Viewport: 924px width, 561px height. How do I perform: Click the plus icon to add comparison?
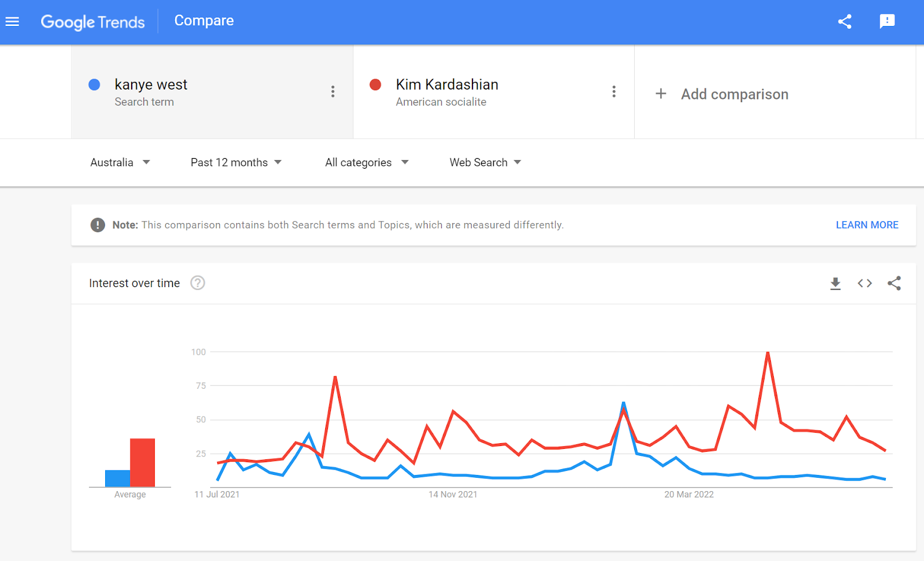661,94
